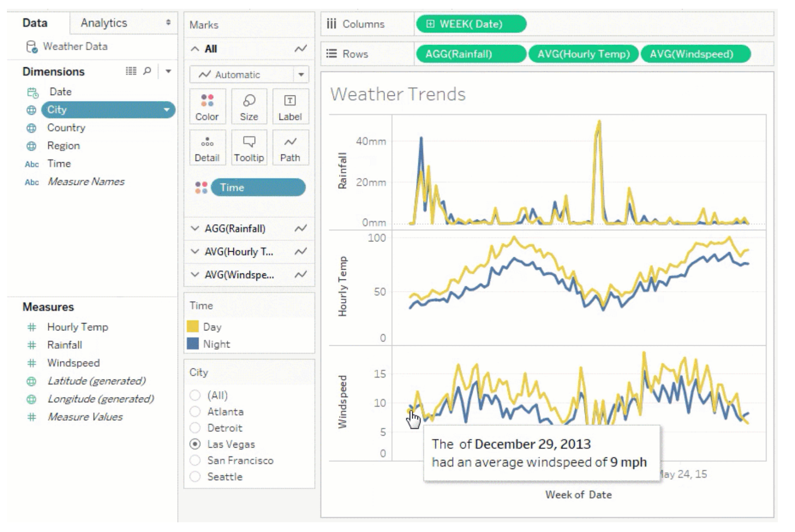Switch to the Data tab
This screenshot has height=532, width=795.
[x=35, y=23]
